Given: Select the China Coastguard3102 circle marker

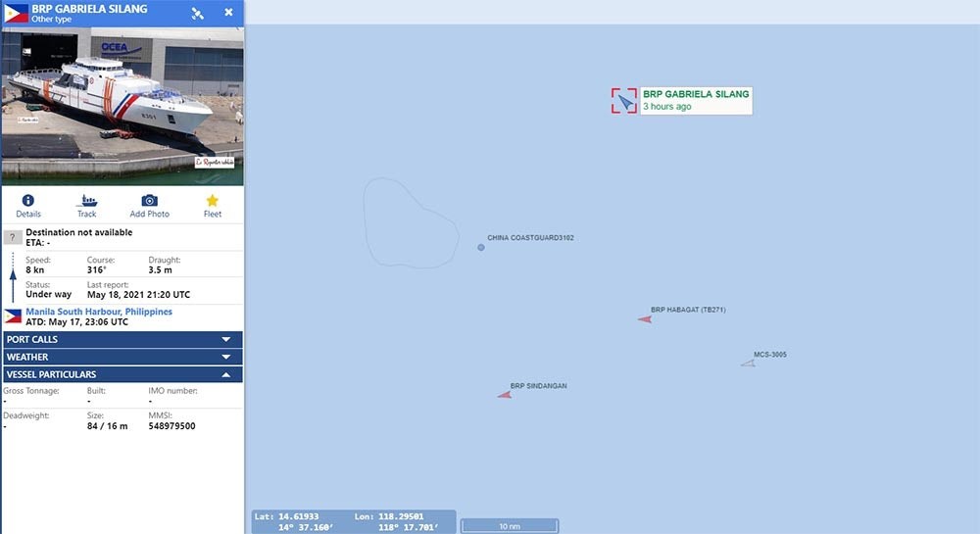Looking at the screenshot, I should tap(481, 247).
